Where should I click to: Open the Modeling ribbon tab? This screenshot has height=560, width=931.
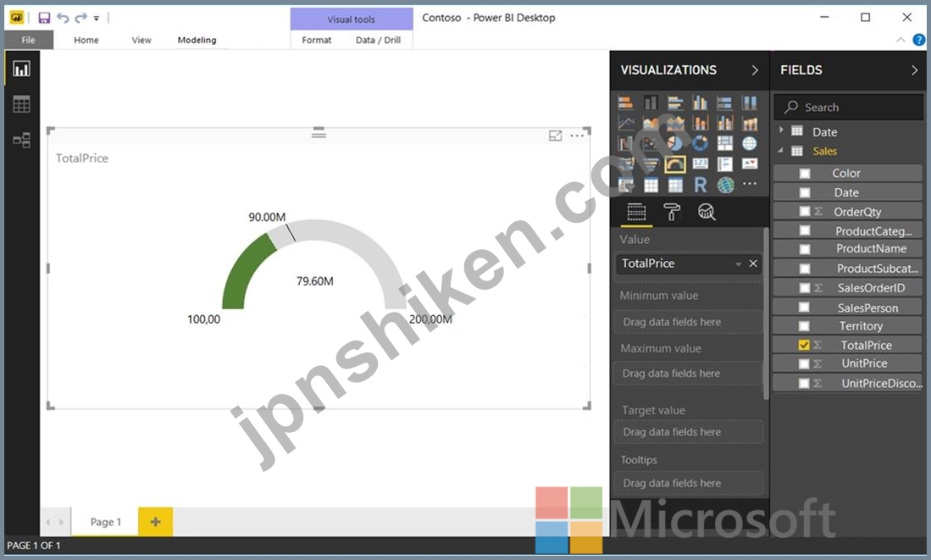click(197, 40)
